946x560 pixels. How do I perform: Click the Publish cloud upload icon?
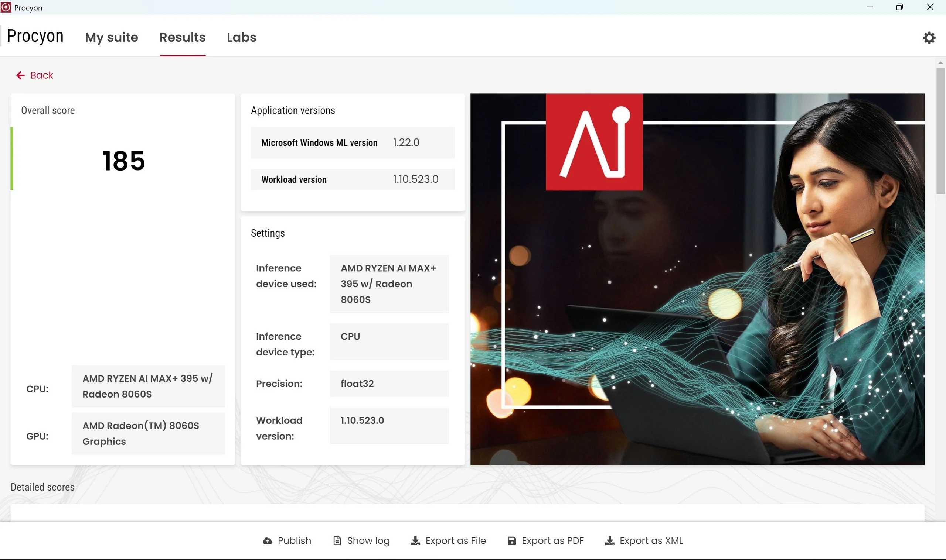tap(268, 541)
